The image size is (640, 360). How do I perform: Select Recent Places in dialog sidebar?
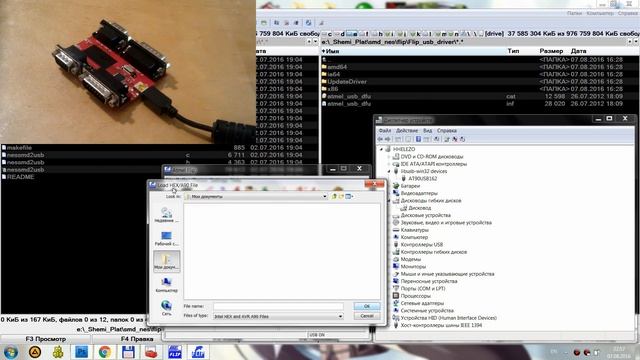(167, 215)
